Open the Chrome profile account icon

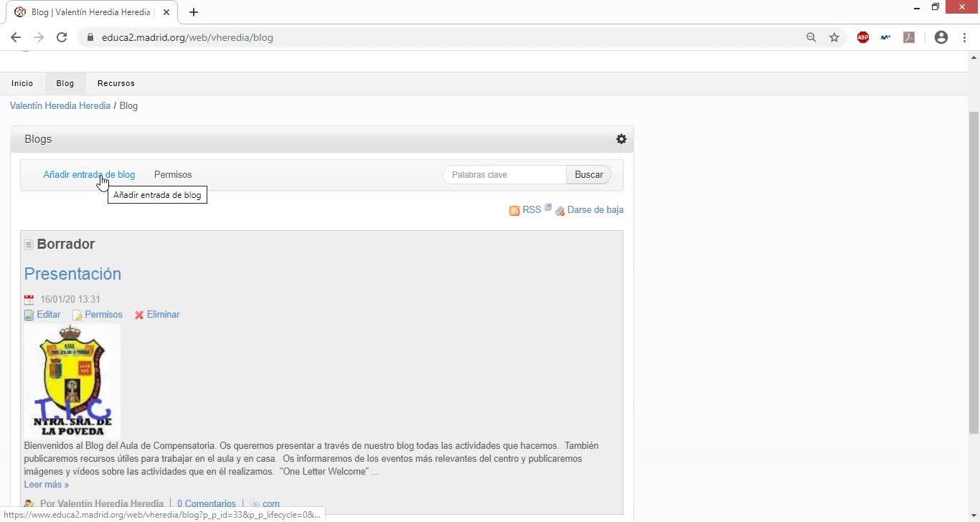941,37
